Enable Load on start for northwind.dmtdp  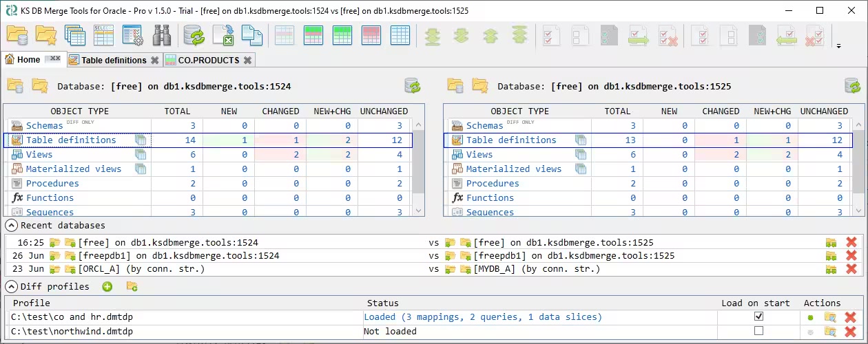tap(758, 331)
